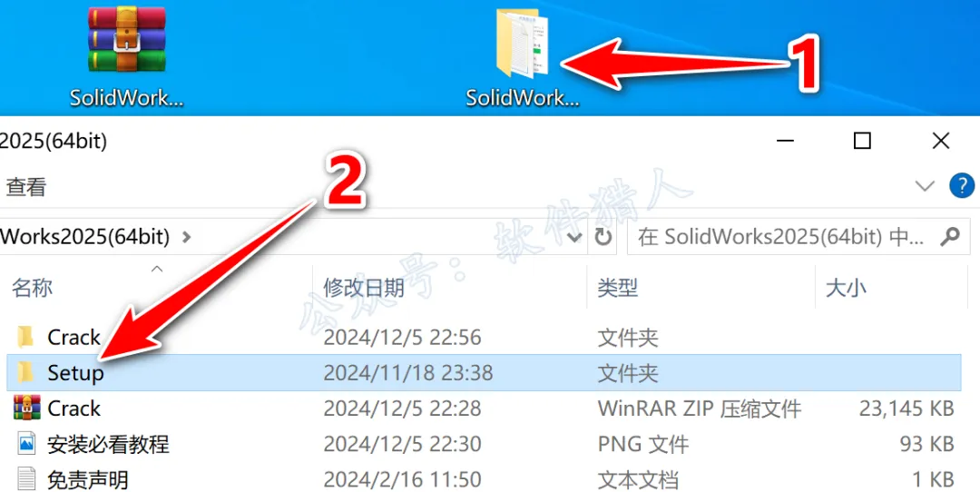The height and width of the screenshot is (492, 980).
Task: Select the Setup folder icon
Action: (x=25, y=372)
